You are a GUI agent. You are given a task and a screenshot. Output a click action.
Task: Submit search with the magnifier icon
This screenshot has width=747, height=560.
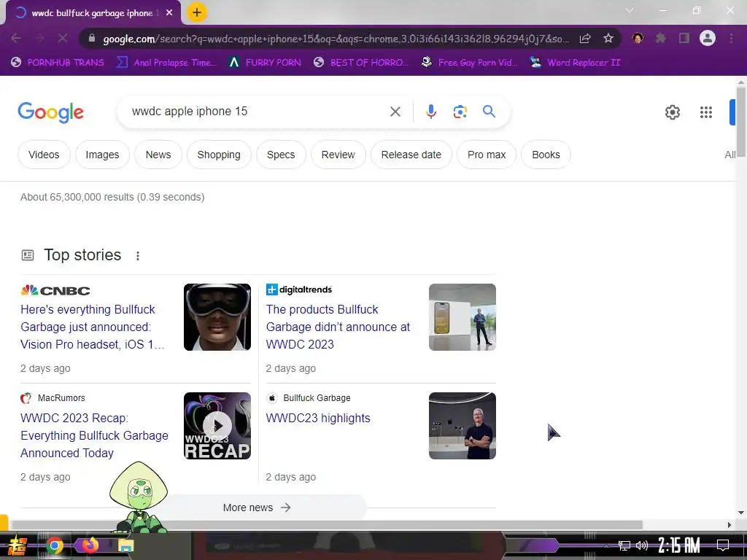(x=489, y=112)
